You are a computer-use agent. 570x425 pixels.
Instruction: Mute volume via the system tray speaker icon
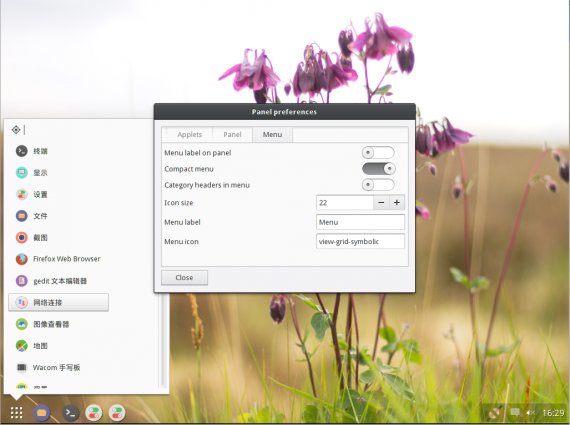coord(530,413)
